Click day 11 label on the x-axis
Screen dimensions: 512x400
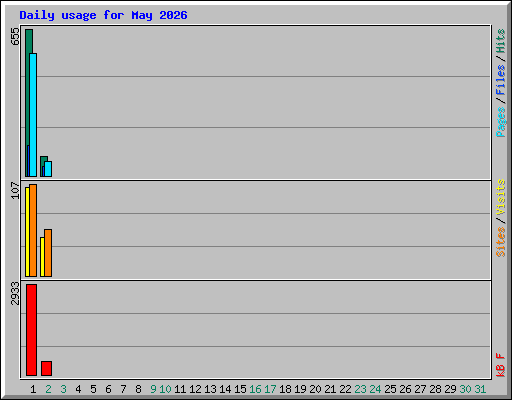tap(180, 389)
